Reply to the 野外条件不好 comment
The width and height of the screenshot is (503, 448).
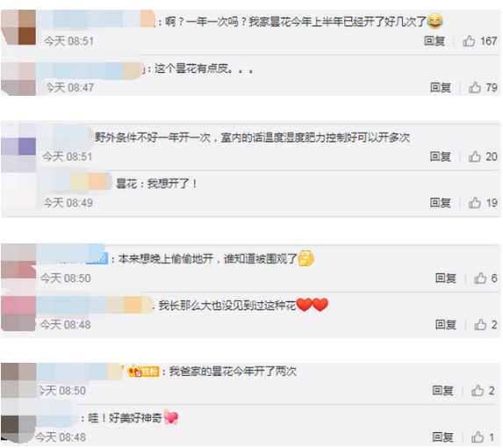coord(441,156)
